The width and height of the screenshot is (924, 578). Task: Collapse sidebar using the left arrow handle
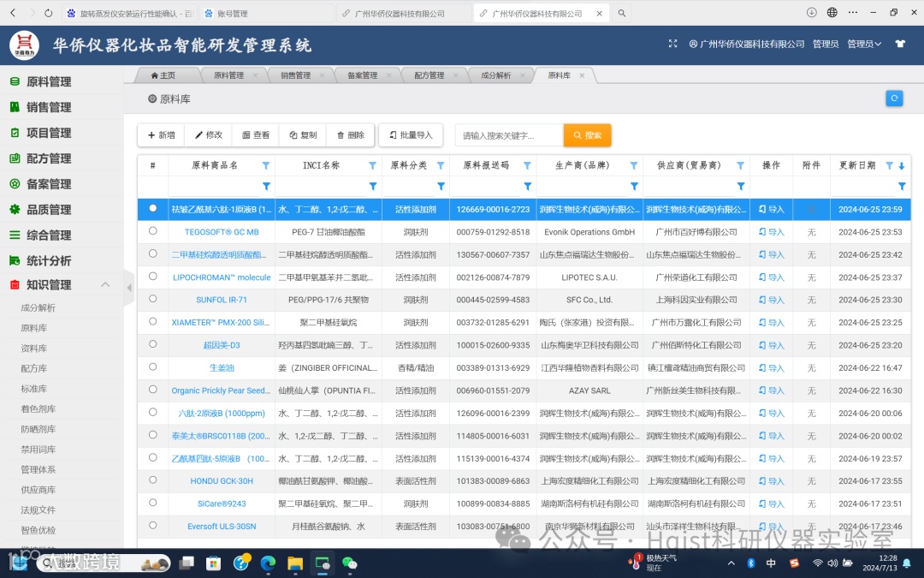[129, 288]
